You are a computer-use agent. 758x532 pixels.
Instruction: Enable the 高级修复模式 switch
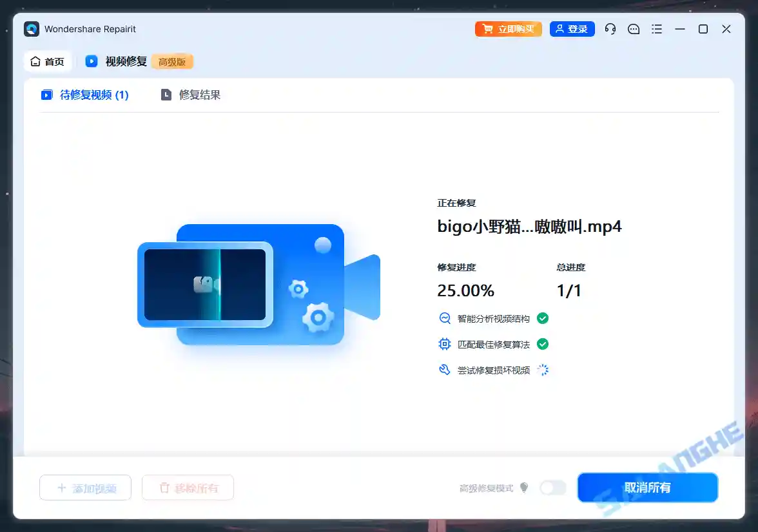click(x=552, y=488)
